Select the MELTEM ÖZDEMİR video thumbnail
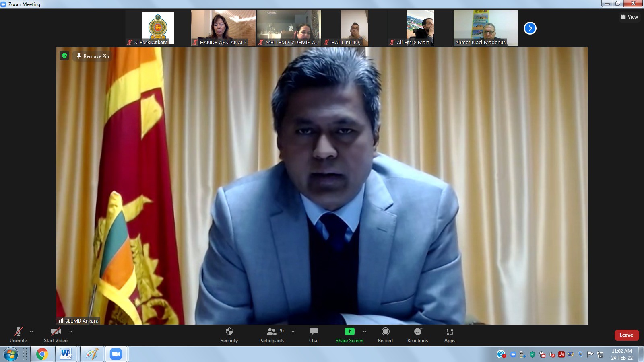 [x=289, y=28]
